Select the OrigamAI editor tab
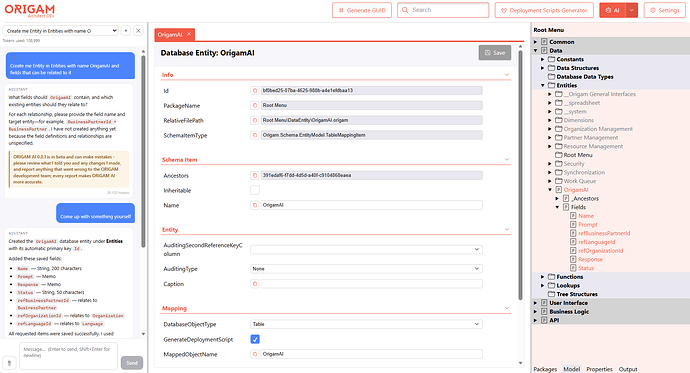690x373 pixels. [170, 34]
